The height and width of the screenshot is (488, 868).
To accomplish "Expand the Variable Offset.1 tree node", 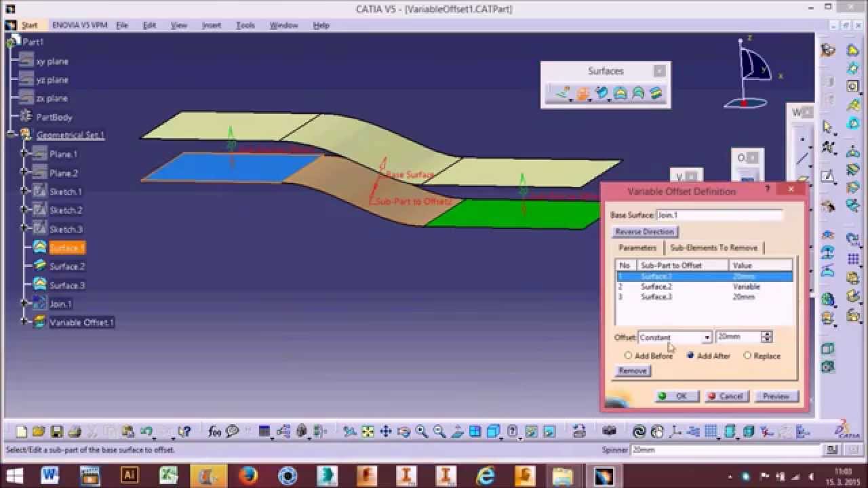I will 25,322.
